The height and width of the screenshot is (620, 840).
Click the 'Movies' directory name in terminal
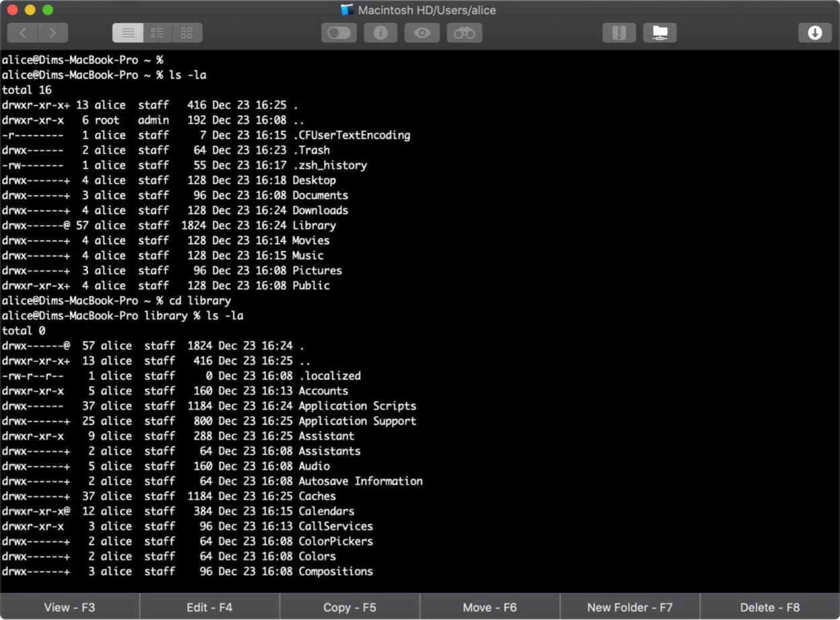[310, 241]
